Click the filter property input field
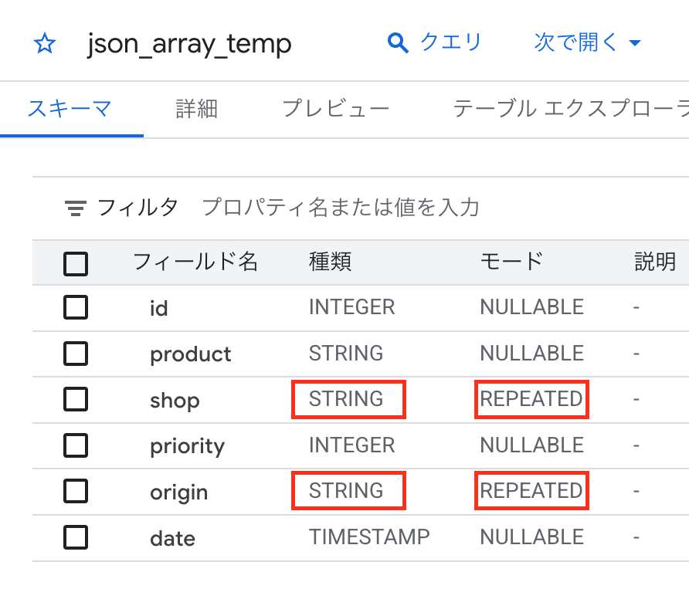The width and height of the screenshot is (689, 616). coord(340,207)
